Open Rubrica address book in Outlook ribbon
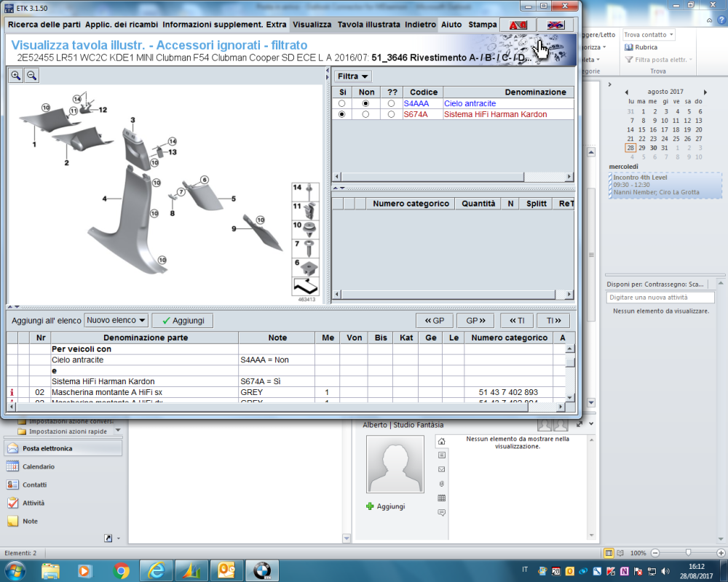Viewport: 728px width, 582px height. 641,47
